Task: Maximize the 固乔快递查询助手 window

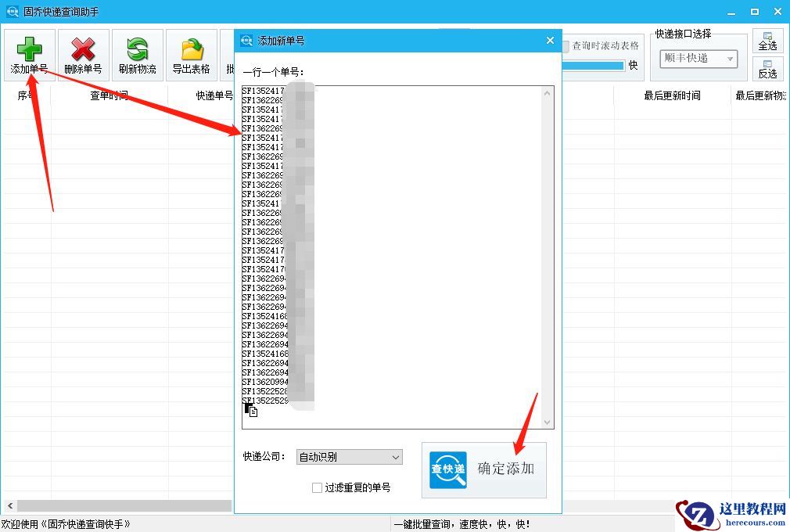Action: (755, 12)
